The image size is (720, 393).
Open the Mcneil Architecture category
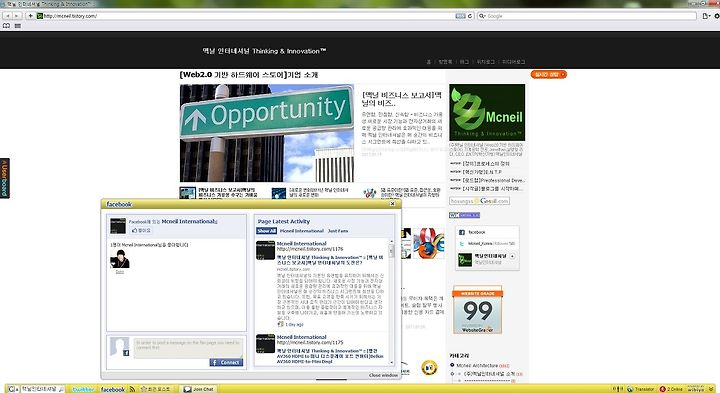click(477, 365)
